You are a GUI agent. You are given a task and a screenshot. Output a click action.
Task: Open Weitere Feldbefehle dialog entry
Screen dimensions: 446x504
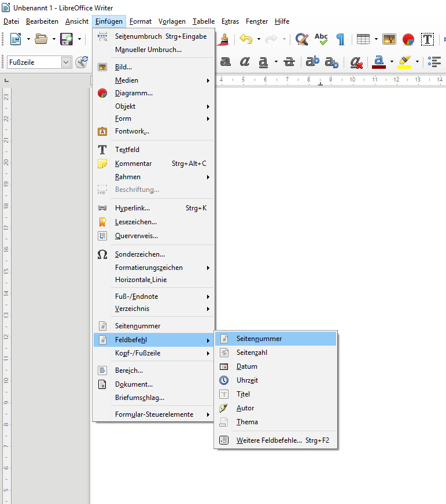(276, 440)
